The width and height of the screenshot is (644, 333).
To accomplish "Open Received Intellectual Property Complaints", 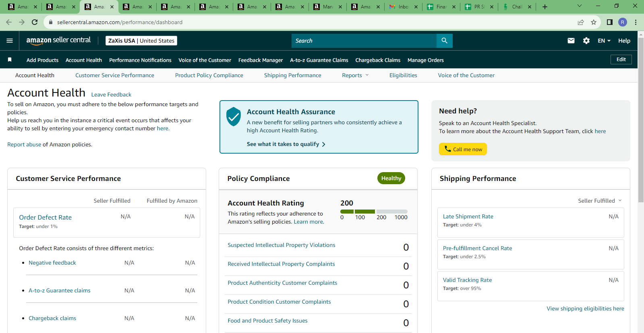I will click(281, 264).
